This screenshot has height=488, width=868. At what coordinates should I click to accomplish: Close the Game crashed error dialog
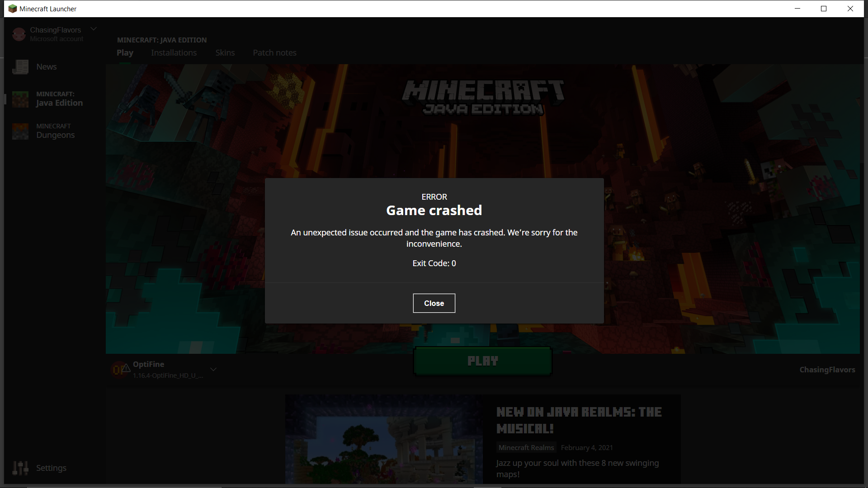434,303
